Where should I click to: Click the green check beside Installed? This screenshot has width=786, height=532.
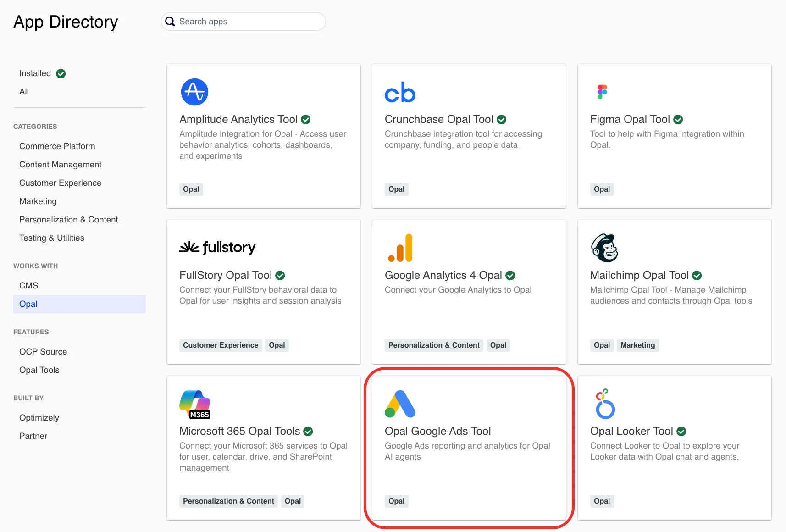pos(61,73)
